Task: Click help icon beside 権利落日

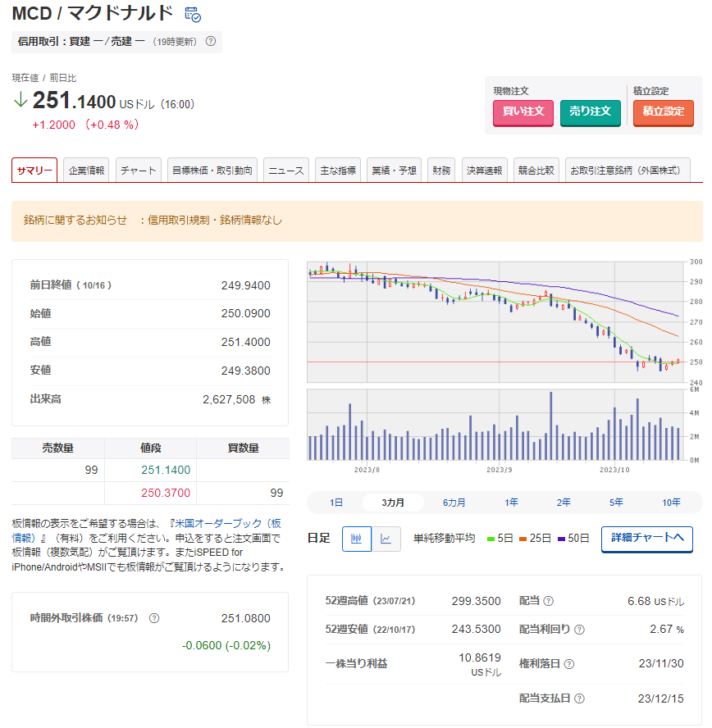Action: pos(569,664)
